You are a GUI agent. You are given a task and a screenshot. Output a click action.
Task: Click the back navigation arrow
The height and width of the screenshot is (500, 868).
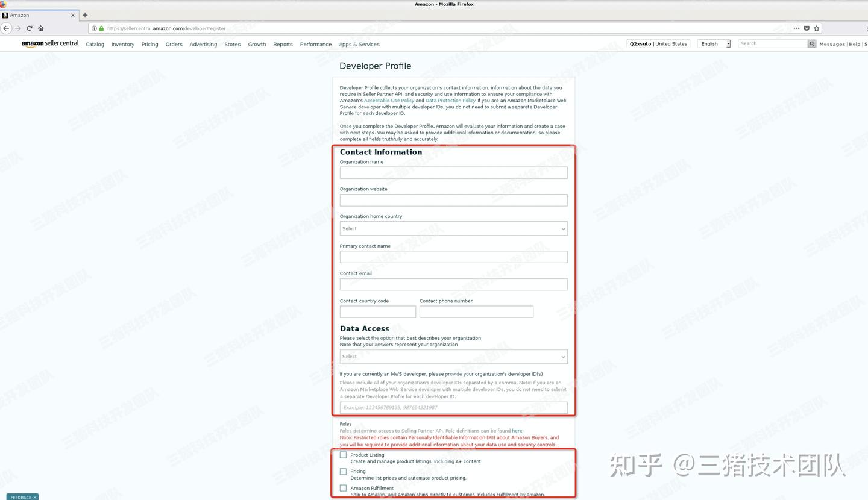click(x=6, y=28)
